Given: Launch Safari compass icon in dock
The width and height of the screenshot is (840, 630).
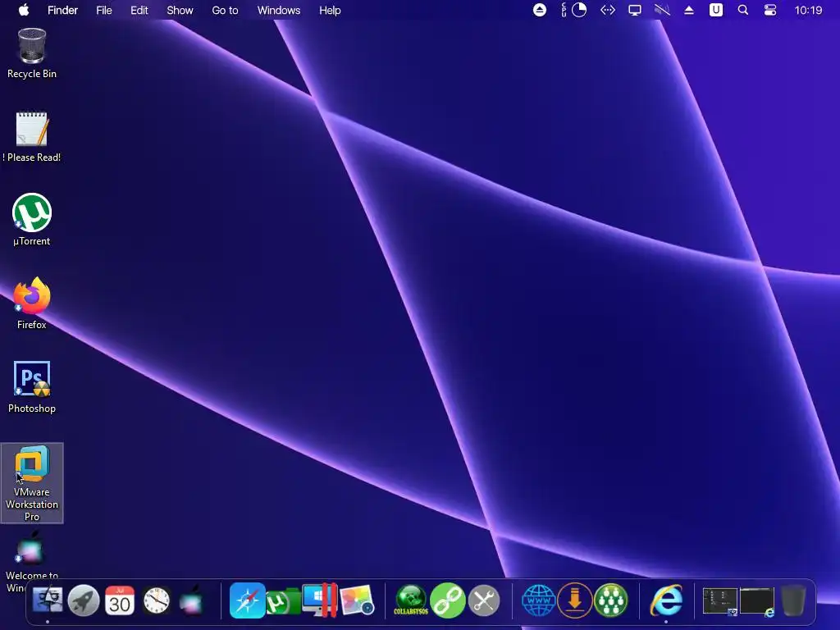Looking at the screenshot, I should [x=247, y=600].
